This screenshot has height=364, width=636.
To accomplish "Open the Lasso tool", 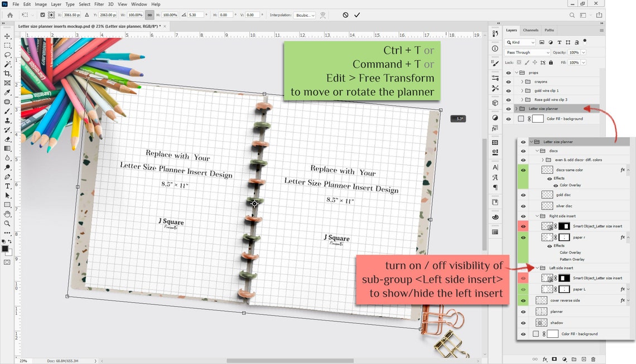I will pos(7,55).
